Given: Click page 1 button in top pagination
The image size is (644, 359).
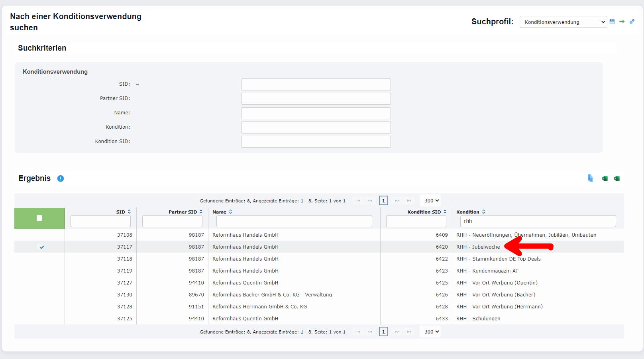Looking at the screenshot, I should coord(383,201).
